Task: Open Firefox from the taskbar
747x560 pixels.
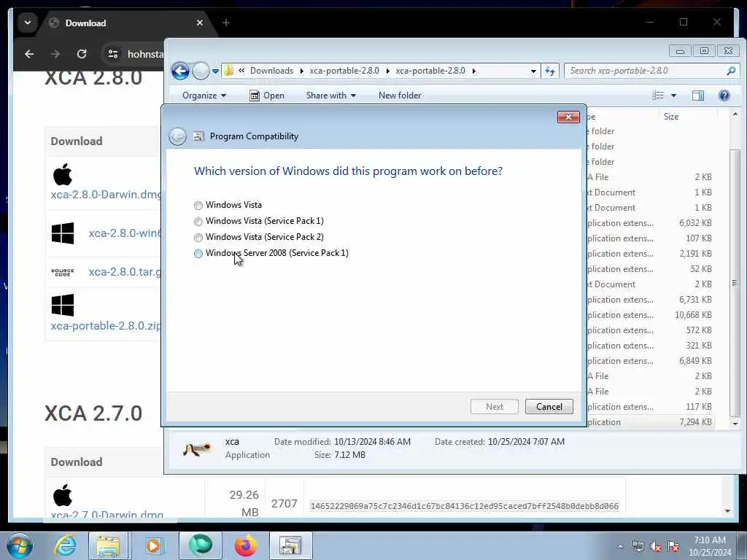Action: pos(245,545)
